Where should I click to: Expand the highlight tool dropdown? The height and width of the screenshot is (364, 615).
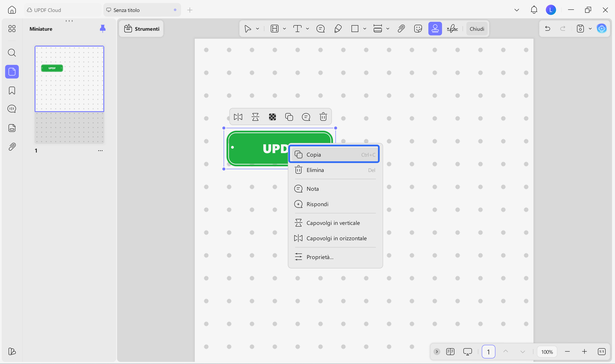pyautogui.click(x=284, y=29)
